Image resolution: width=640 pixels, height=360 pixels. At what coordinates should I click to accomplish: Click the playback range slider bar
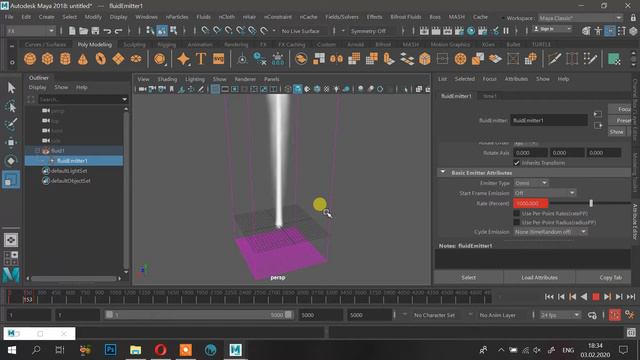(199, 315)
